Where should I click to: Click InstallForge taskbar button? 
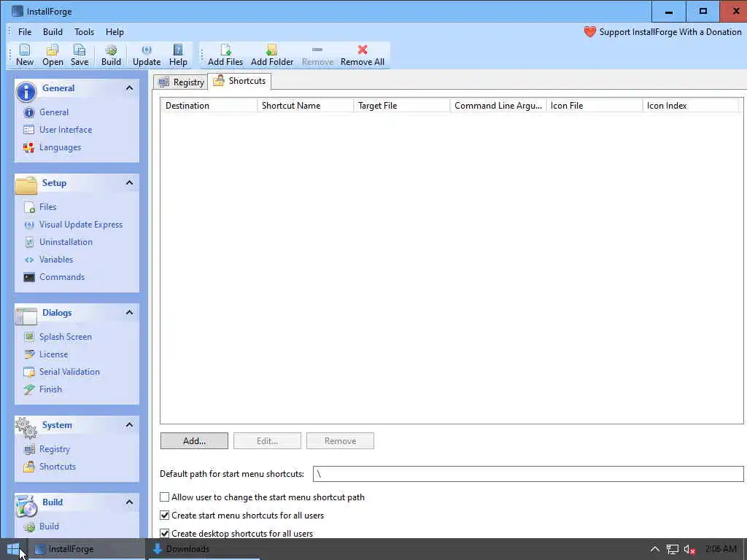point(86,550)
